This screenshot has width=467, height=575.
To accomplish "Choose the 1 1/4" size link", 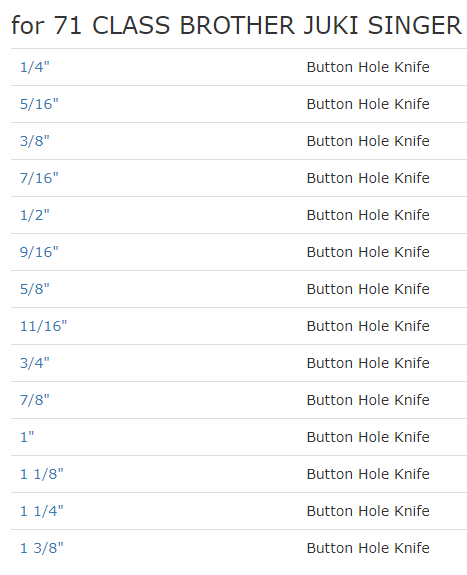I will (x=41, y=512).
